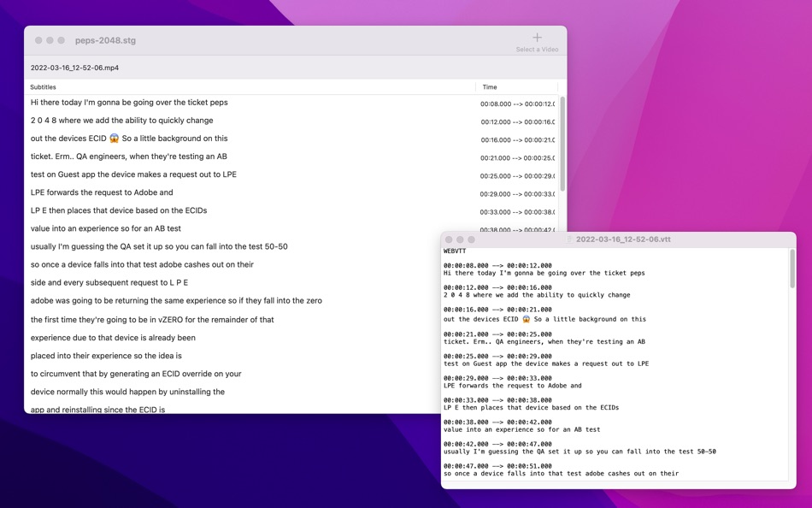Click time cell starting 00:29.000
The height and width of the screenshot is (508, 812).
click(517, 194)
